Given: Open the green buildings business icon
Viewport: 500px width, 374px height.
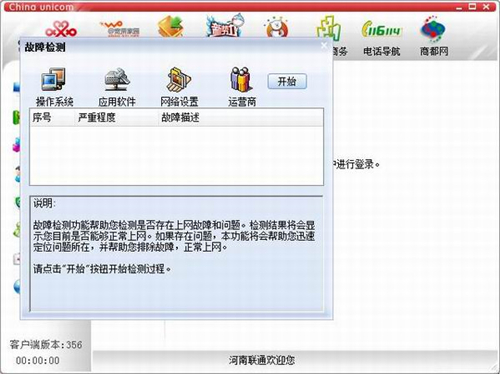Looking at the screenshot, I should (x=329, y=28).
